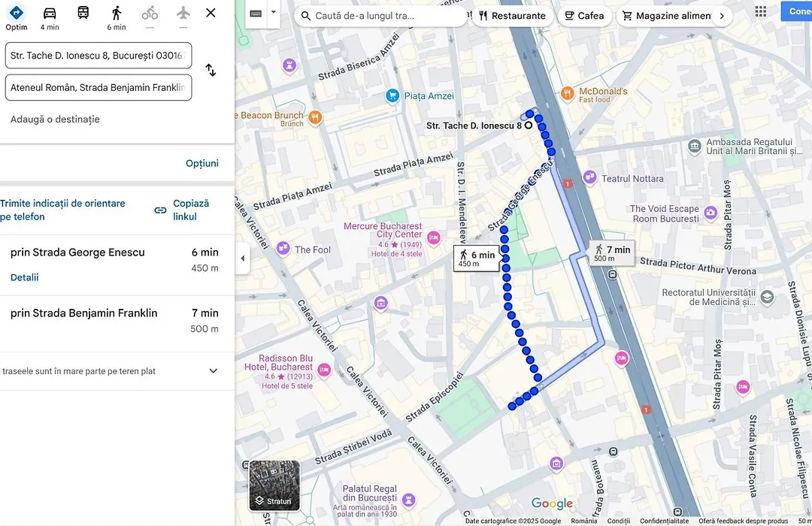Viewport: 812px width, 526px height.
Task: Open the Google apps grid
Action: coord(760,12)
